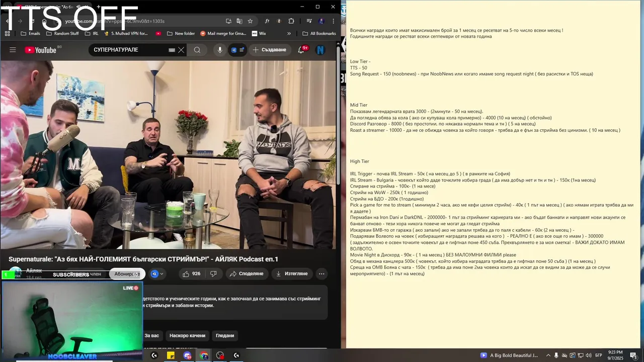
Task: Expand the hidden bookmarks overflow chevron
Action: [289, 34]
